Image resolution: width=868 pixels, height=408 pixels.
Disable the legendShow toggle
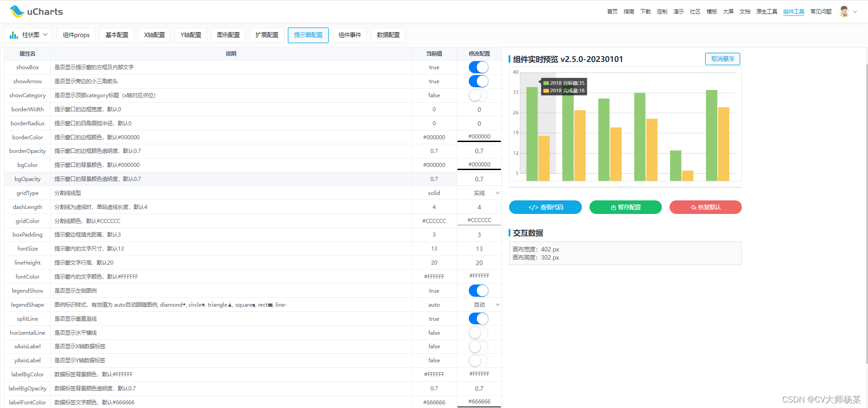click(x=478, y=290)
